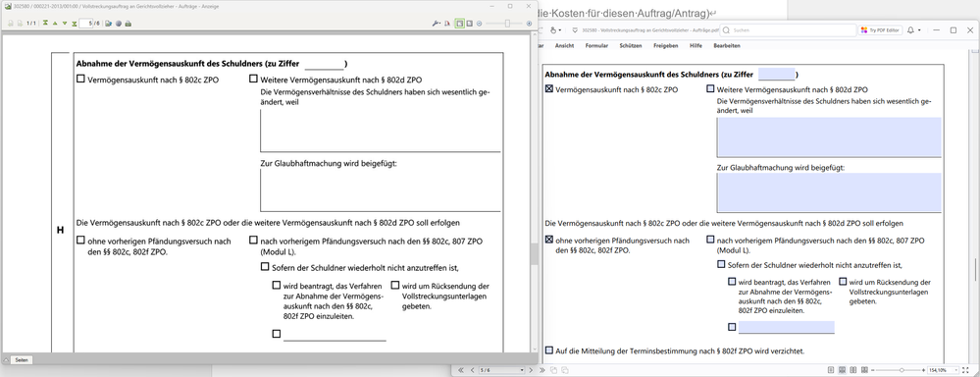Click the PDF document icon next to the wrench

(447, 24)
